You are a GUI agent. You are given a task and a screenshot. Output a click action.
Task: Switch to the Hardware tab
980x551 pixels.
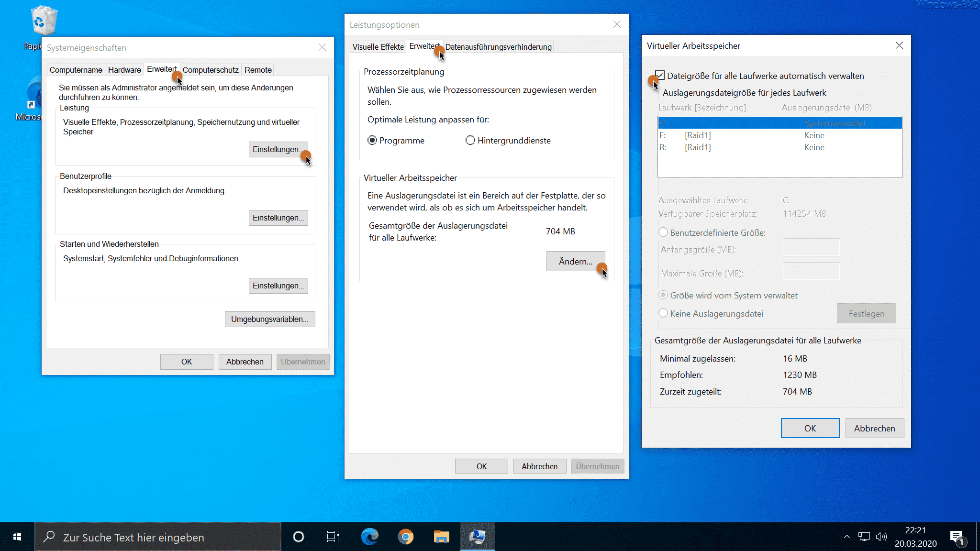click(124, 70)
